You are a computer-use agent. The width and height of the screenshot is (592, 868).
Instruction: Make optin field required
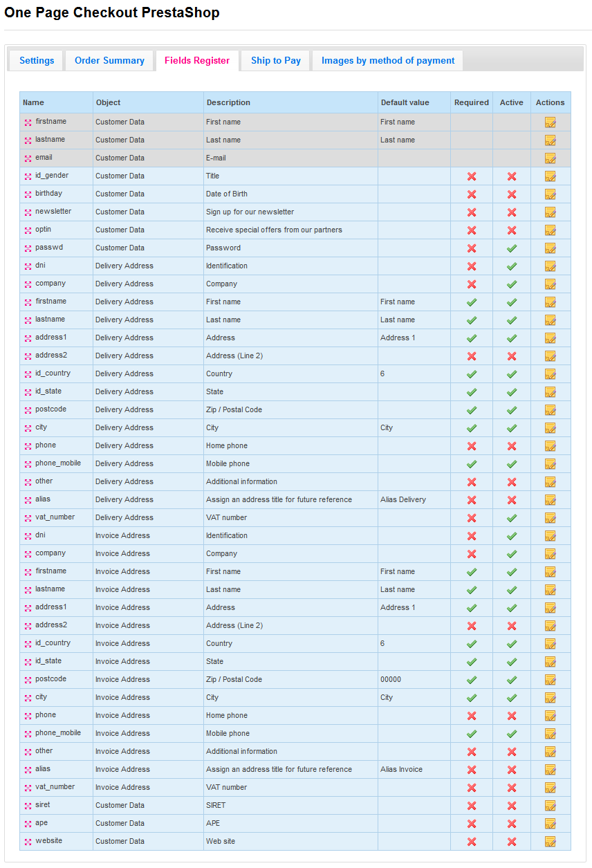[x=472, y=230]
